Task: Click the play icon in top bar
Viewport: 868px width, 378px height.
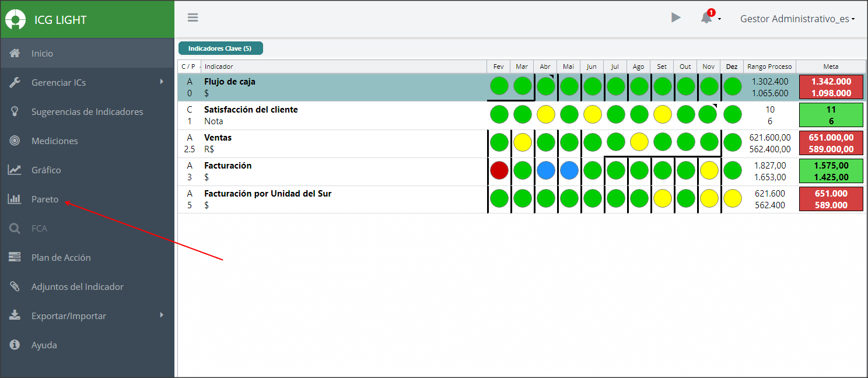Action: point(675,17)
